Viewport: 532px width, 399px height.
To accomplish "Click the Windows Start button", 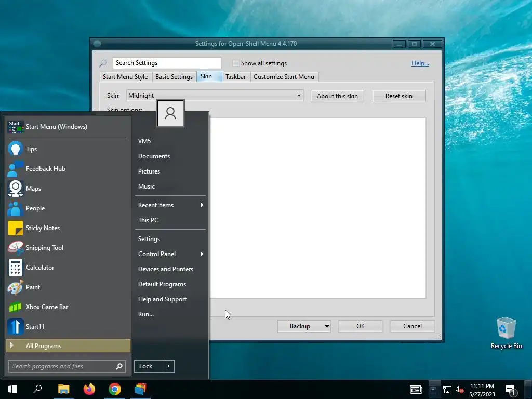I will tap(12, 389).
